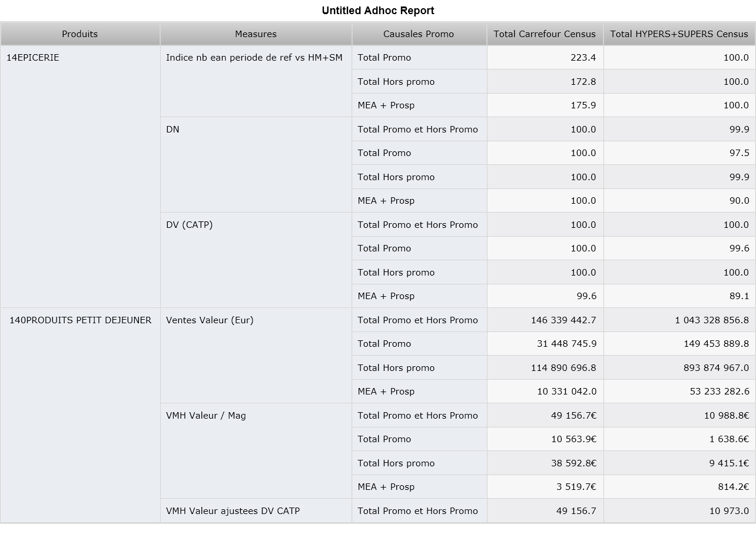Select the Ventes Valeur (Eur) measure
Image resolution: width=756 pixels, height=557 pixels.
(x=256, y=356)
